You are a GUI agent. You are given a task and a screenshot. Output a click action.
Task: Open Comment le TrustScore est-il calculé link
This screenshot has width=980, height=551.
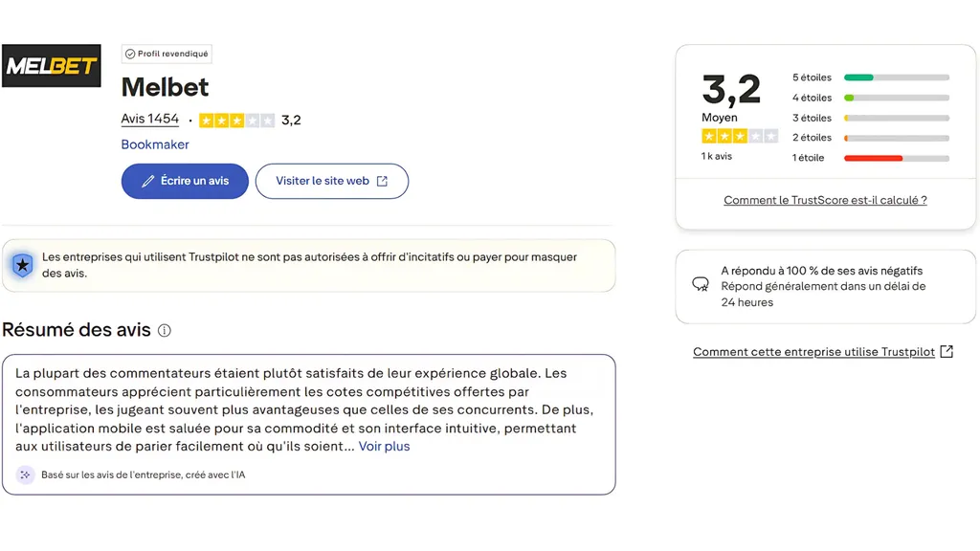[x=825, y=200]
